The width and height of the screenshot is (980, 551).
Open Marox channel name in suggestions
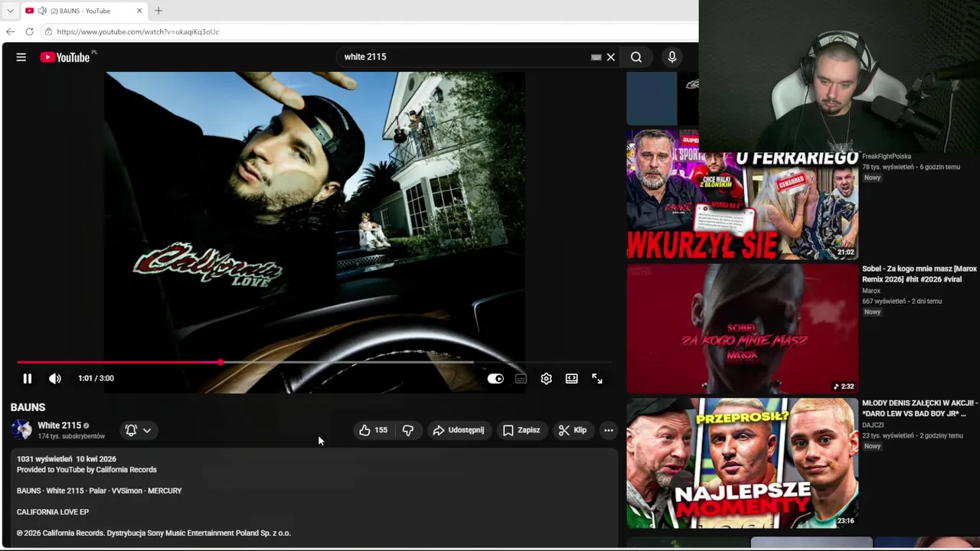coord(871,291)
